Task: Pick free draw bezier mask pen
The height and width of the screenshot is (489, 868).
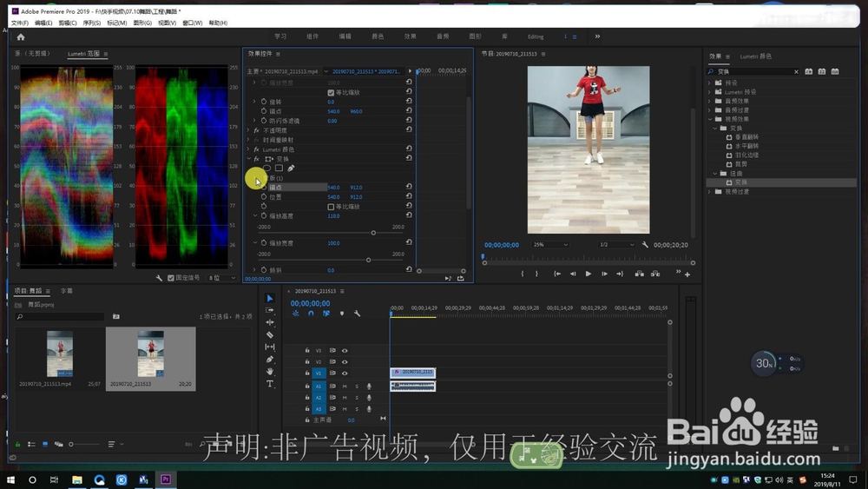Action: coord(291,169)
